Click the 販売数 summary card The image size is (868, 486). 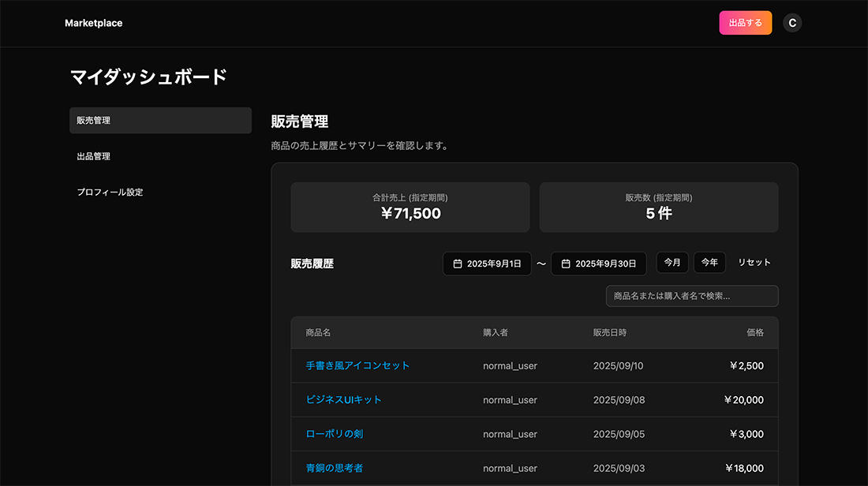[x=658, y=207]
